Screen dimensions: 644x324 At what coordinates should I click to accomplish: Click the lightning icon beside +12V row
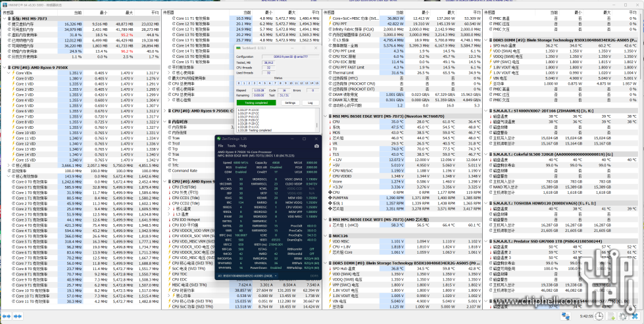tap(330, 160)
